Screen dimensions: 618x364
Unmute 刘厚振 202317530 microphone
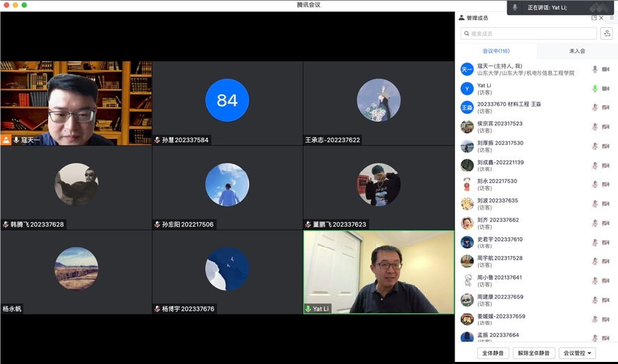(595, 146)
